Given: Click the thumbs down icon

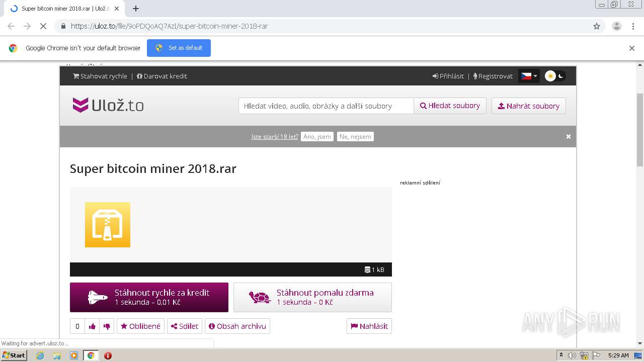Looking at the screenshot, I should 107,326.
